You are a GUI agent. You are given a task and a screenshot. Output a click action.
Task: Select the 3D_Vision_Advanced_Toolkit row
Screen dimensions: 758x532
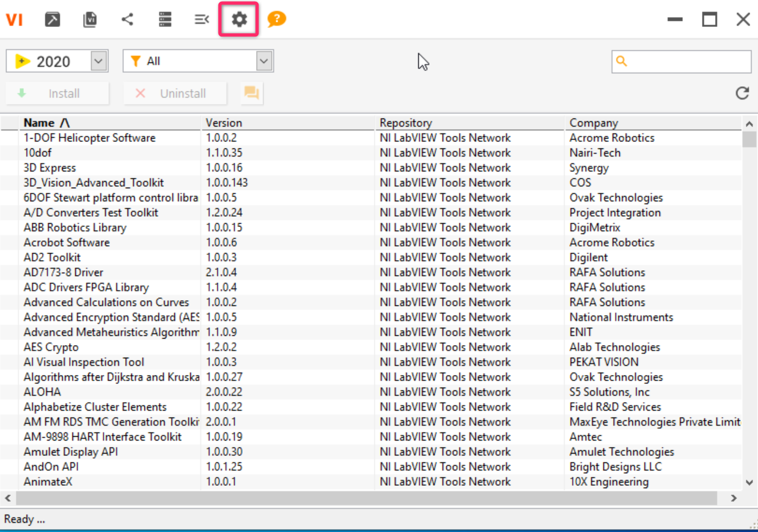[371, 182]
